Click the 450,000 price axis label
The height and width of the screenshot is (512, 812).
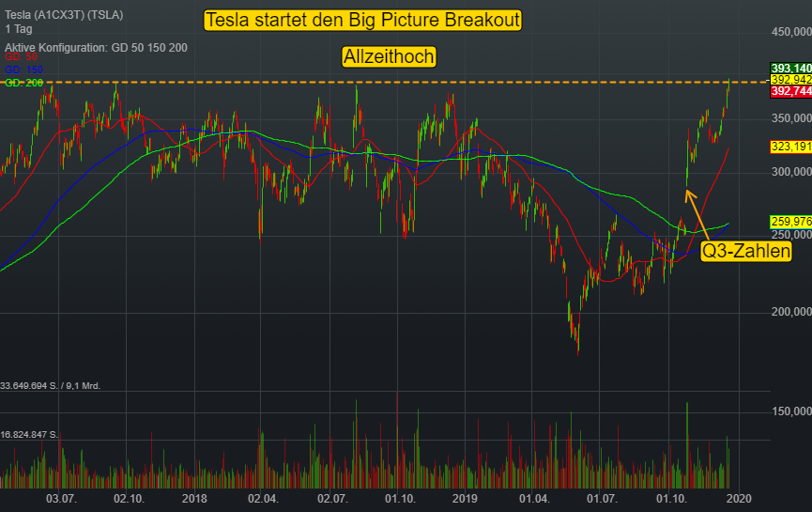pos(791,32)
